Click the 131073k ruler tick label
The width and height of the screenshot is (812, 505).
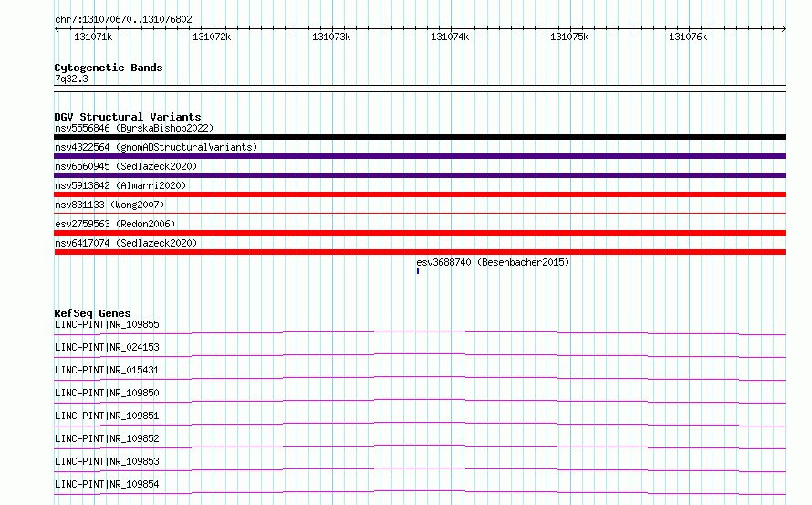pyautogui.click(x=331, y=37)
